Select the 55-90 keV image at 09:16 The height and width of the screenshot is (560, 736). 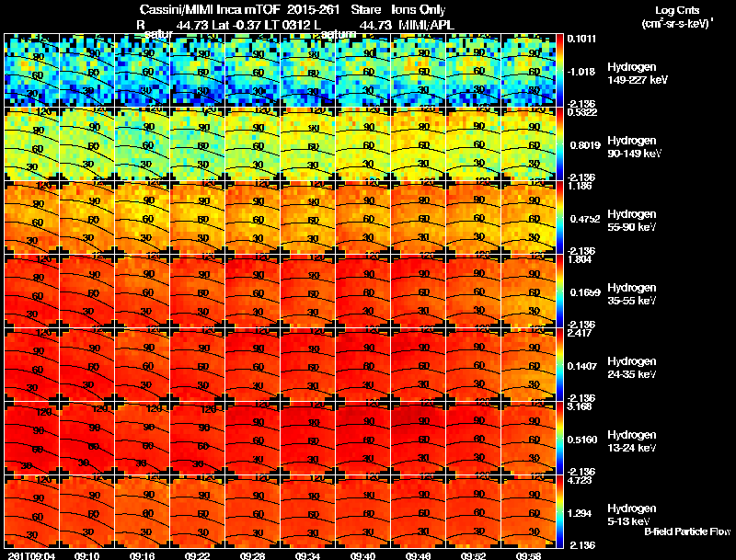click(142, 218)
